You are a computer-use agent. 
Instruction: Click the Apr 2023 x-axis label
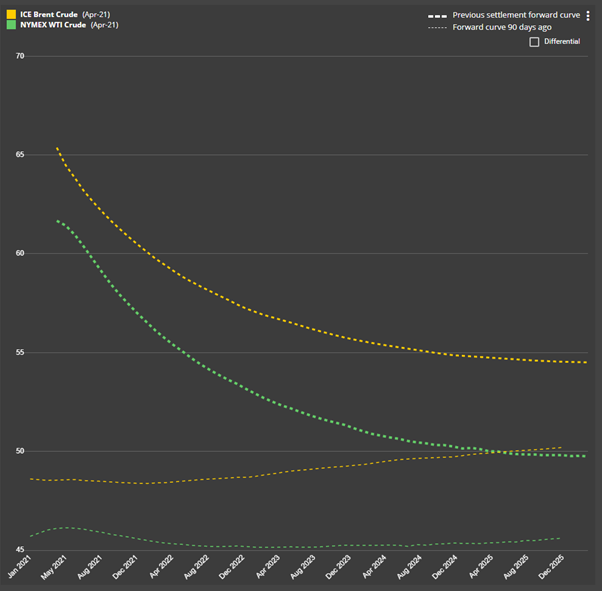tap(268, 567)
